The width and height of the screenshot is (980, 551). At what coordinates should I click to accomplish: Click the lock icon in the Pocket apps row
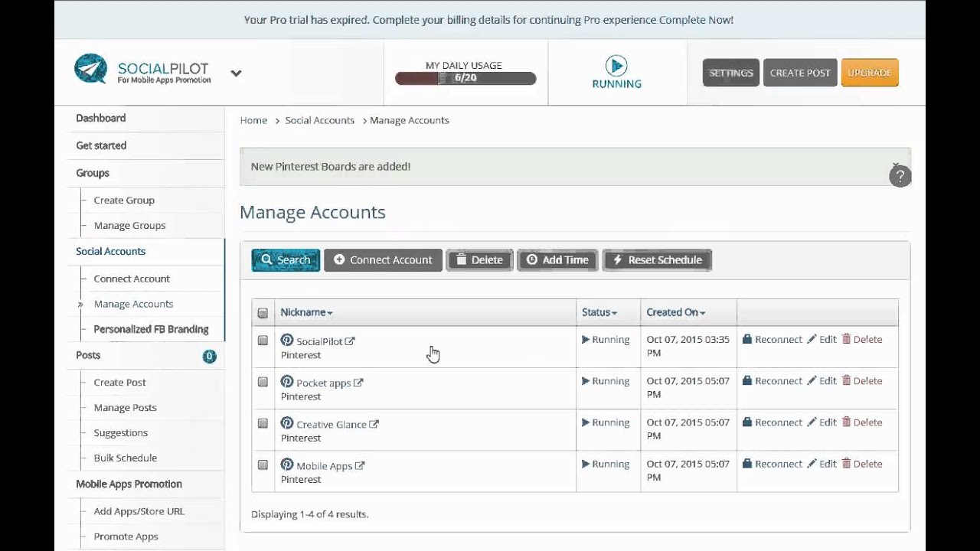point(747,380)
